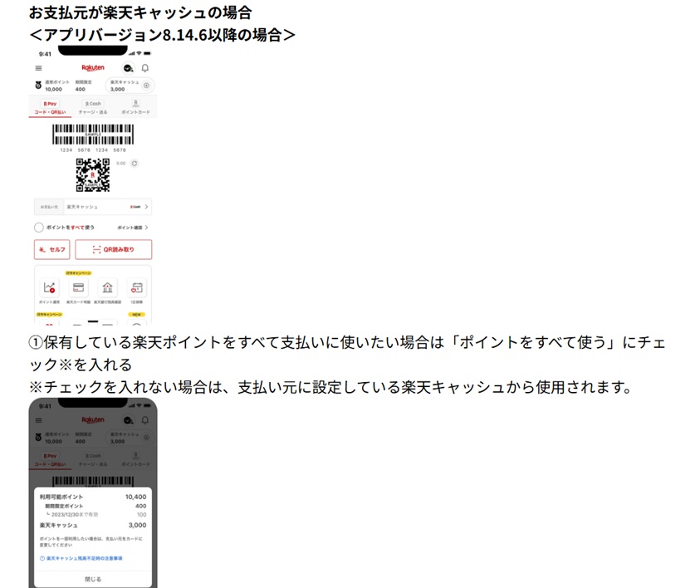
Task: Click the ※チェックを入れない場合は note line
Action: pos(330,387)
